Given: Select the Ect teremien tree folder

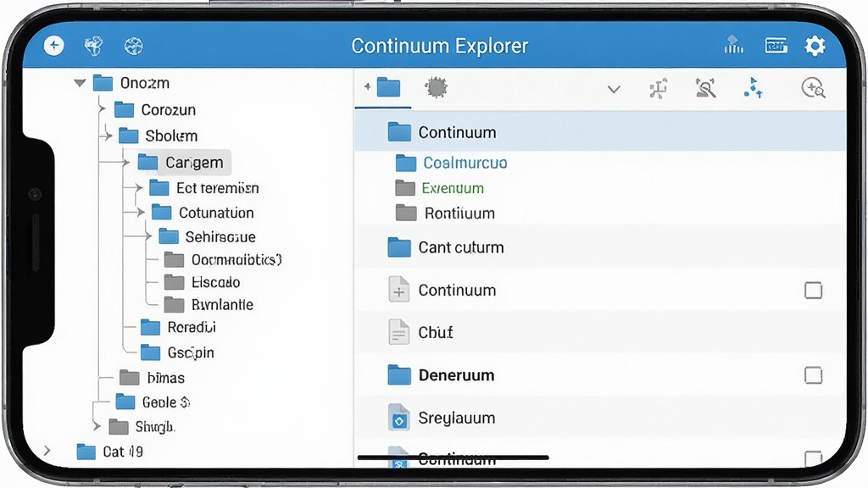Looking at the screenshot, I should pos(204,188).
